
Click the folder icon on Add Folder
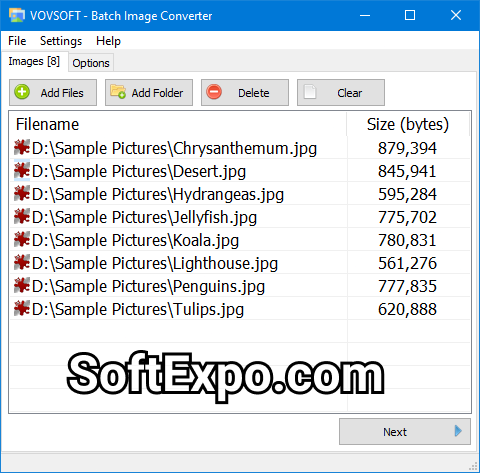pyautogui.click(x=118, y=91)
